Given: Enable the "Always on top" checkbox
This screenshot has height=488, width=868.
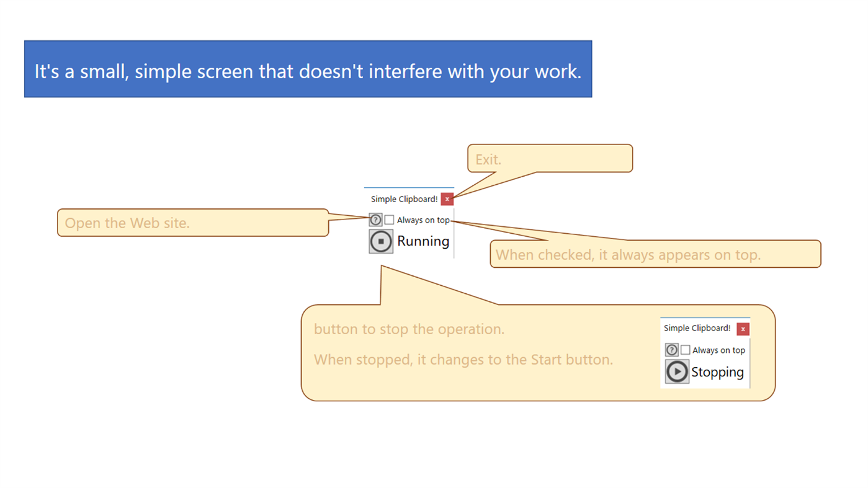Looking at the screenshot, I should [x=388, y=220].
